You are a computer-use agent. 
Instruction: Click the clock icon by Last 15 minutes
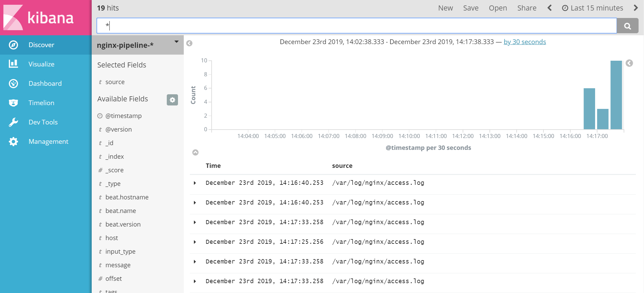point(565,8)
